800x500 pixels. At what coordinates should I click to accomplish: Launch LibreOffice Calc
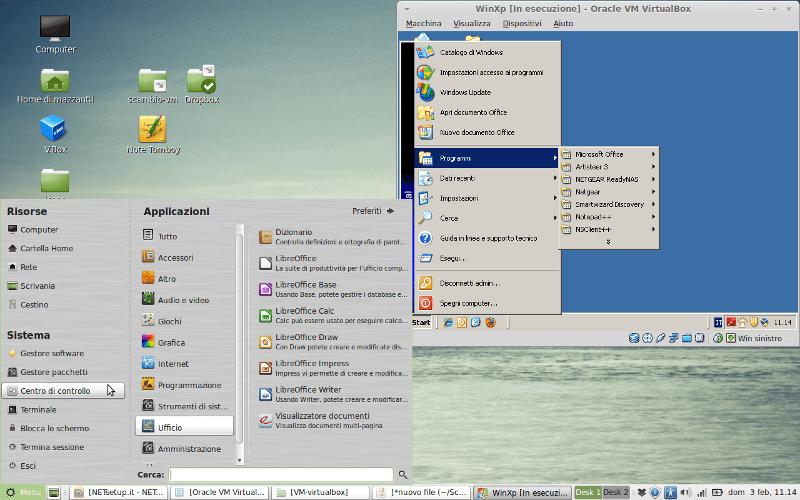[333, 315]
